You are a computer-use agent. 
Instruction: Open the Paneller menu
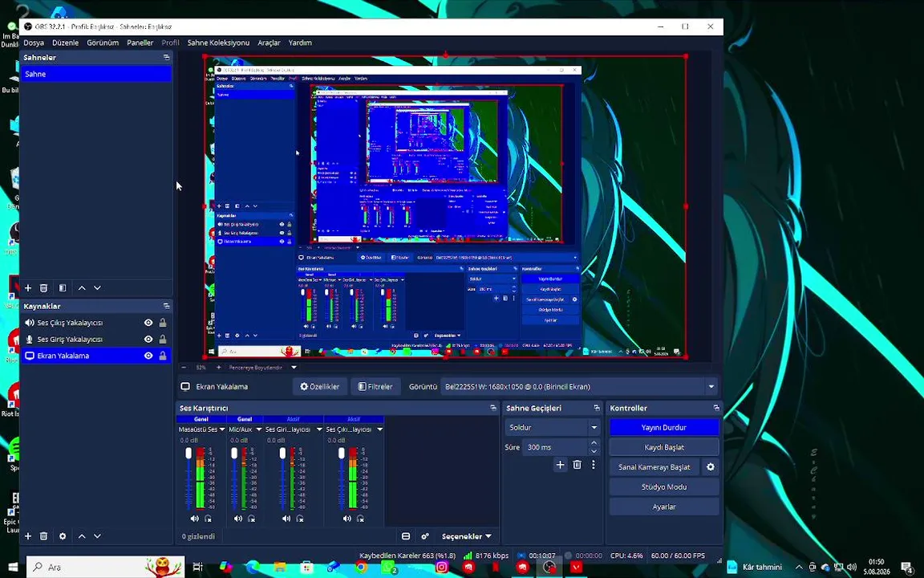click(140, 43)
